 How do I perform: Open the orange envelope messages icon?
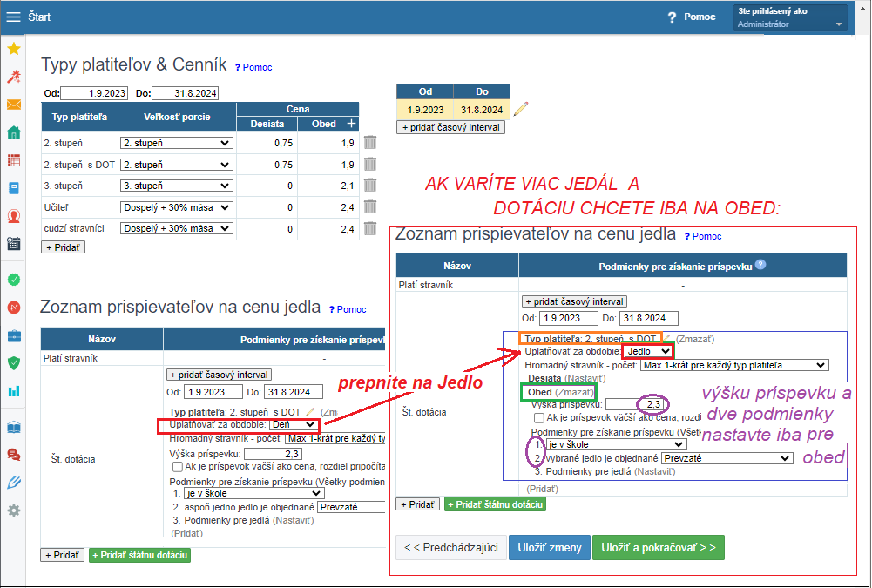click(x=14, y=105)
